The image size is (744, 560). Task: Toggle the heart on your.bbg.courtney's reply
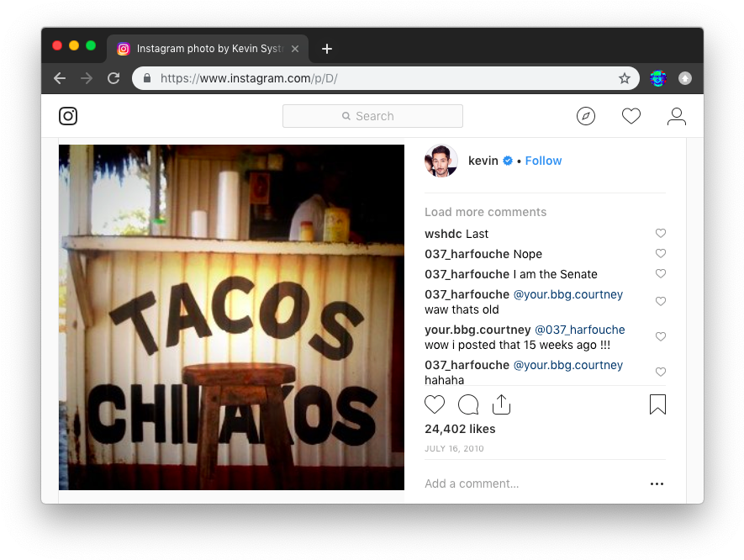click(x=661, y=336)
